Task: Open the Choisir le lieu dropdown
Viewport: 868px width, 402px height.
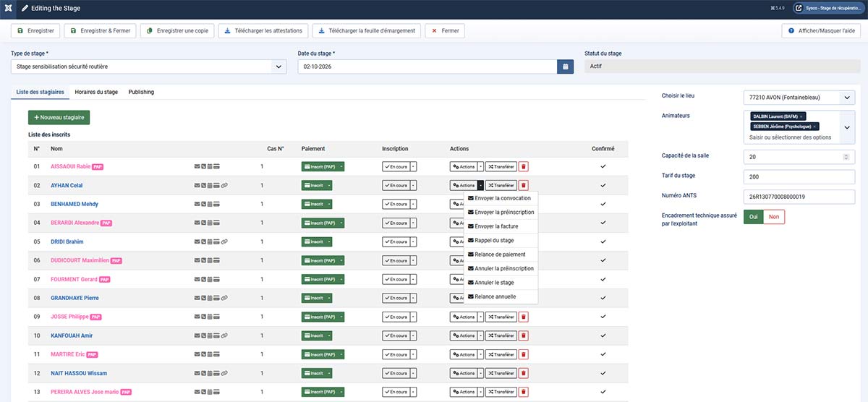Action: tap(799, 97)
